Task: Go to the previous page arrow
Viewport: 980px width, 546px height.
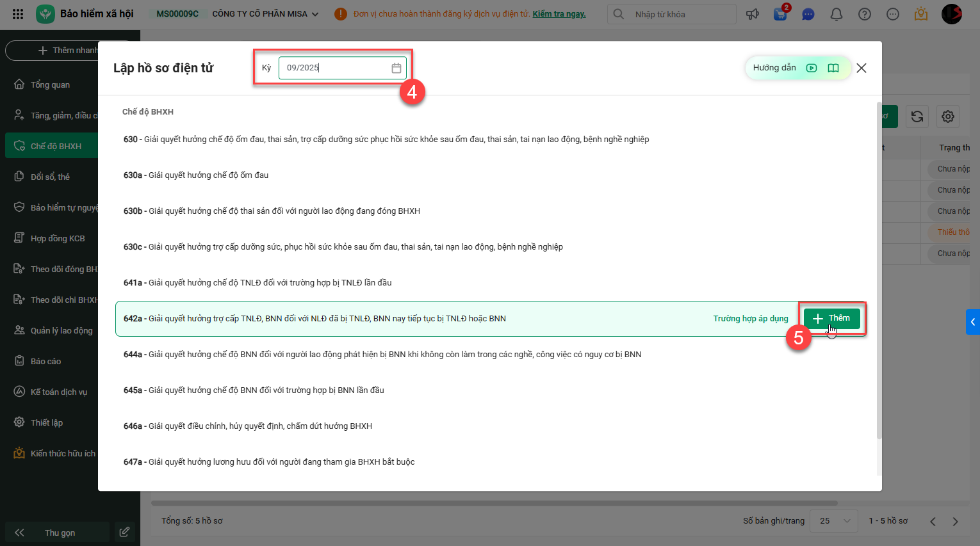Action: click(933, 521)
